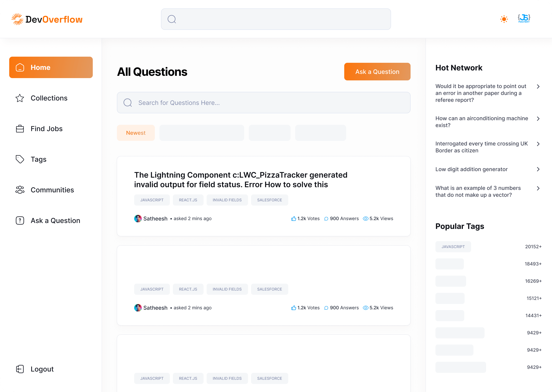The width and height of the screenshot is (552, 392).
Task: Select the JAVASCRIPT tag under Popular Tags
Action: pos(453,247)
